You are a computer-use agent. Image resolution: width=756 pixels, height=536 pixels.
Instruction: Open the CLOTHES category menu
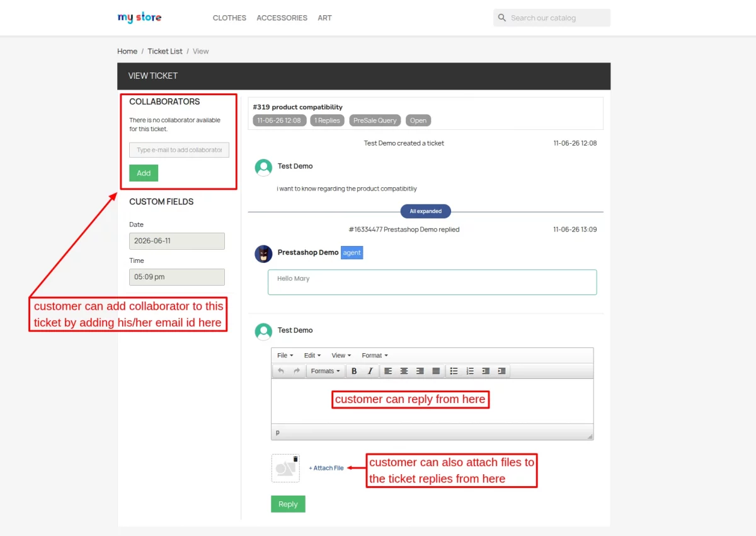click(229, 18)
